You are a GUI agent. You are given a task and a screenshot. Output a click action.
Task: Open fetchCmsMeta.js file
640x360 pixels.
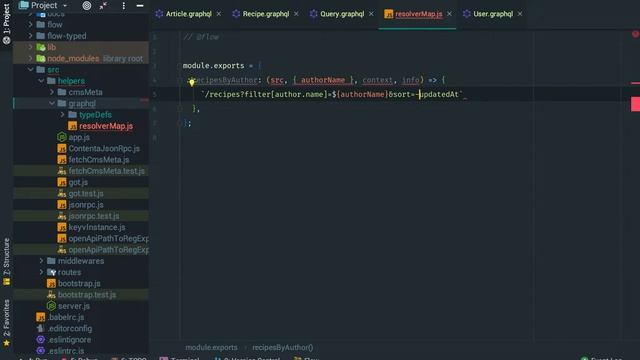coord(99,160)
